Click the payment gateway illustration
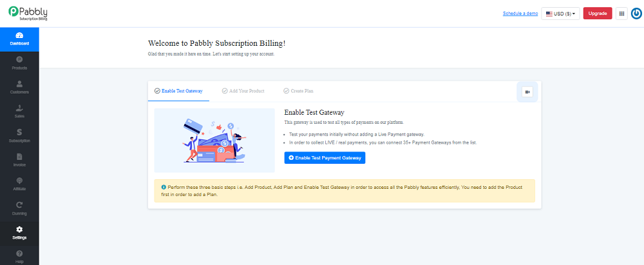 214,141
